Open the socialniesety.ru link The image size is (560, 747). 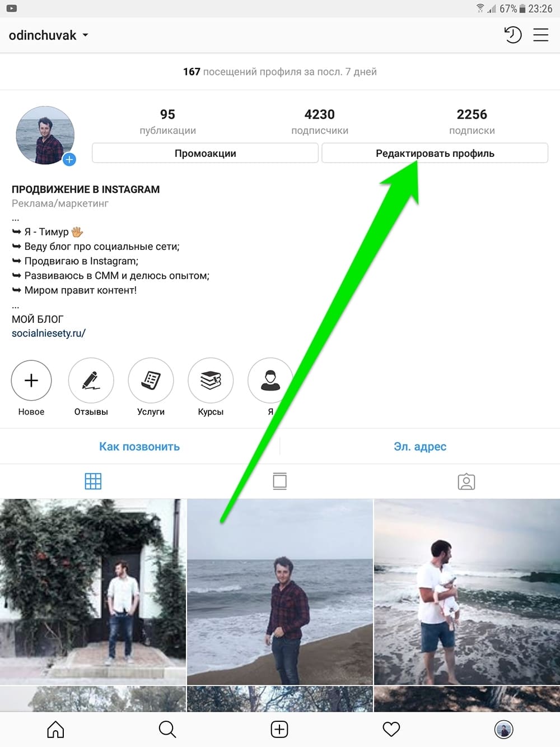point(49,333)
